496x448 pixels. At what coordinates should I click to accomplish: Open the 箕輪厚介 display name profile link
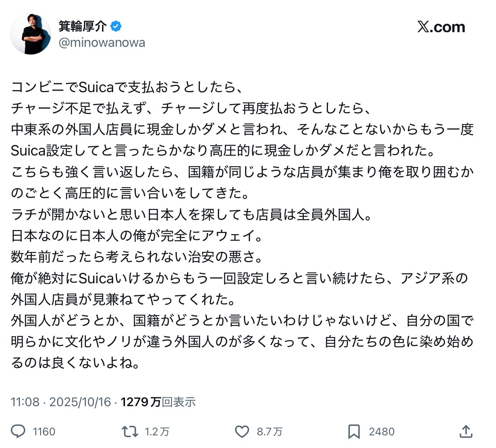[x=82, y=26]
